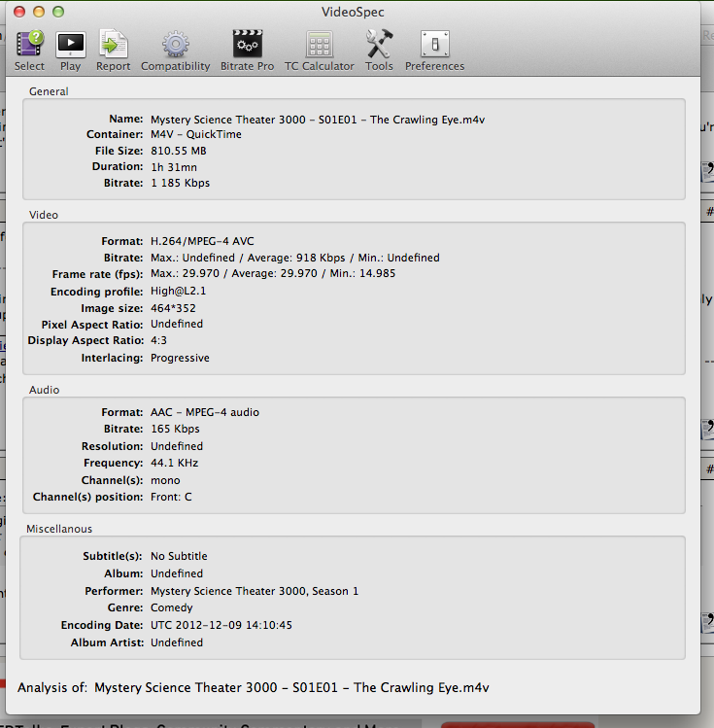The image size is (714, 728).
Task: Open Preferences switch icon
Action: 434,44
